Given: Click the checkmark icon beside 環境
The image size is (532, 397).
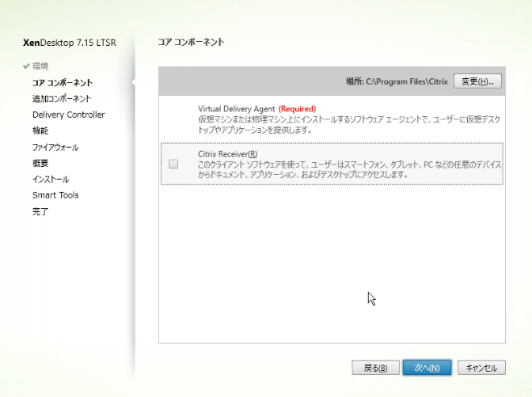Looking at the screenshot, I should click(26, 66).
